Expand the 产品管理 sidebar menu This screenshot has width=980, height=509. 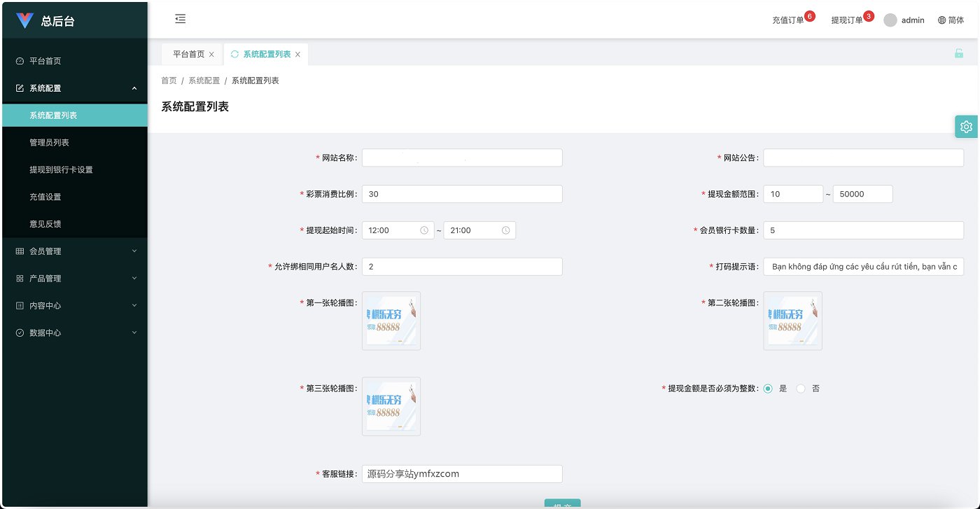point(75,279)
